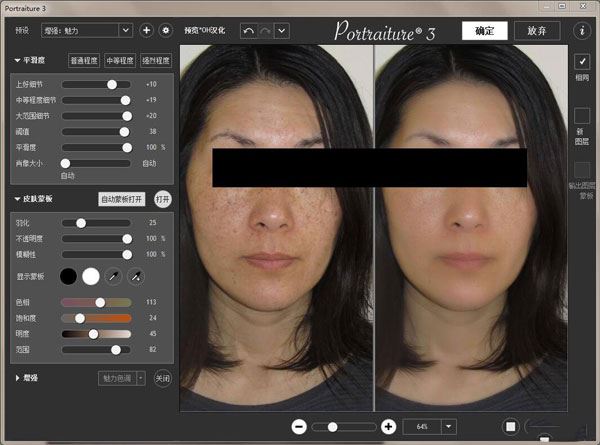Toggle the checked 相同 checkbox
The image size is (600, 445).
[582, 62]
